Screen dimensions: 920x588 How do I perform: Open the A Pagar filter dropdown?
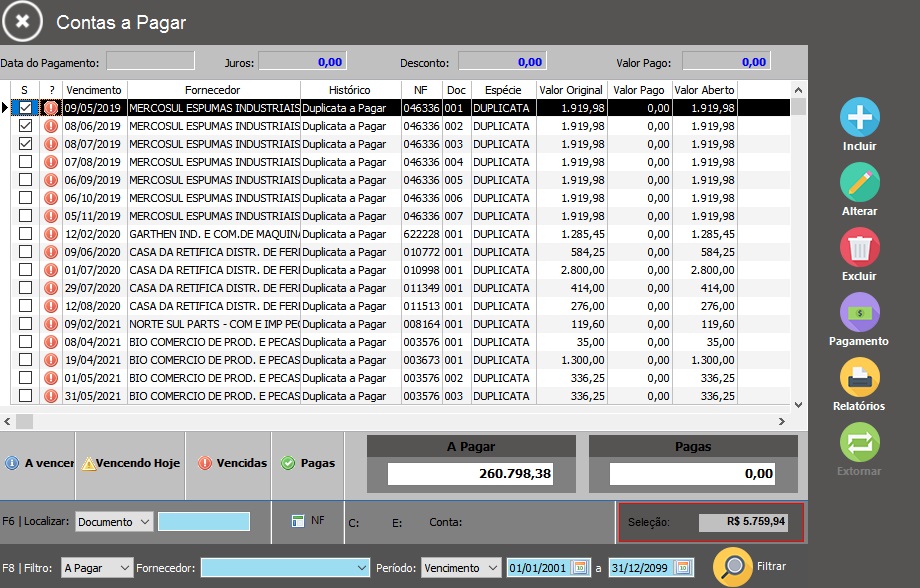(125, 568)
